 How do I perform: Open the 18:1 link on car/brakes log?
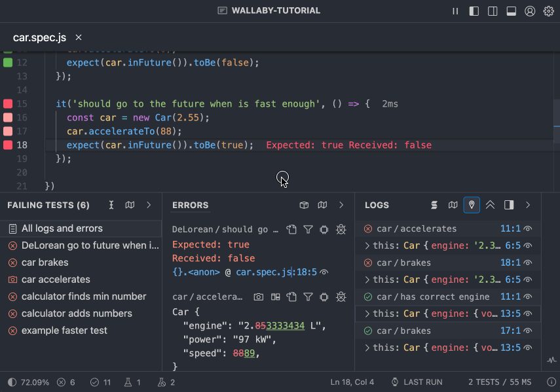click(x=510, y=263)
